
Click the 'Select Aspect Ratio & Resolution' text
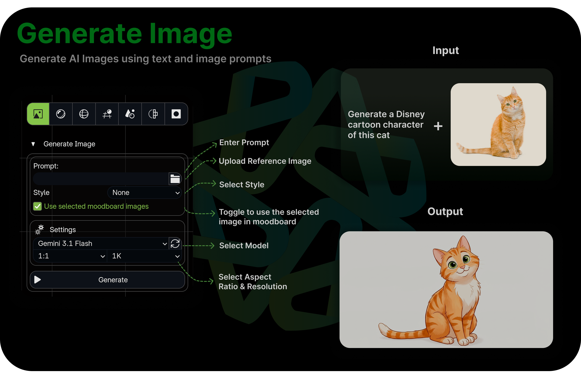(x=253, y=282)
